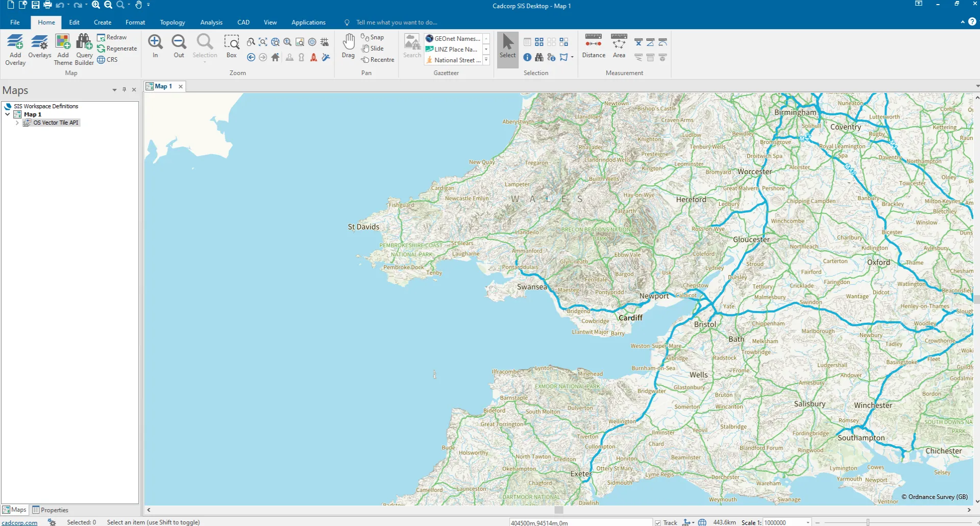Switch to the Create ribbon tab
The height and width of the screenshot is (526, 980).
(x=103, y=22)
